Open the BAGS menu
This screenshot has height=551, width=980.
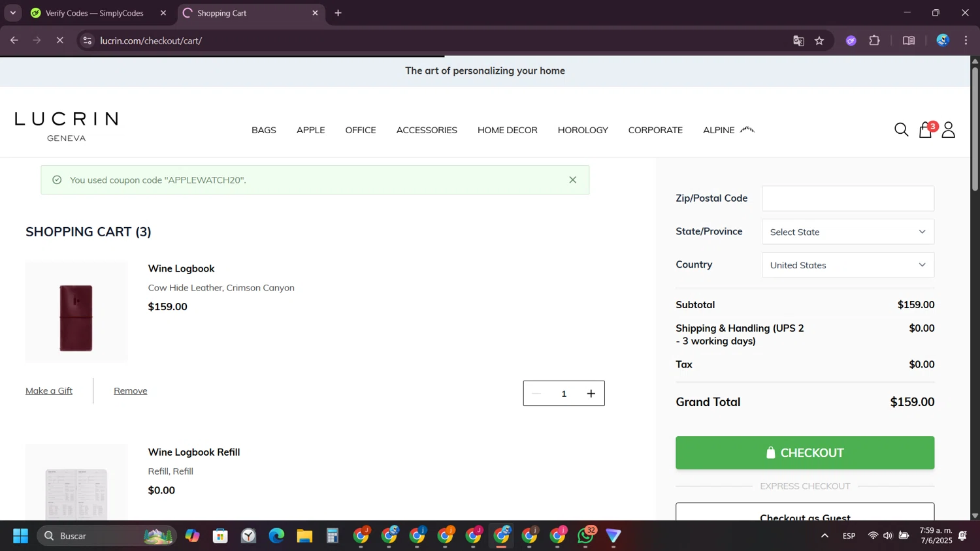click(264, 130)
